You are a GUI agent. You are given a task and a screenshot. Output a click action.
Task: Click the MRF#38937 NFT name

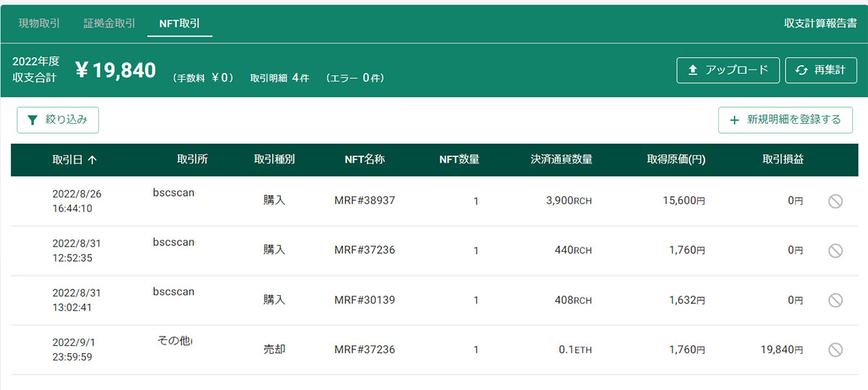point(365,200)
